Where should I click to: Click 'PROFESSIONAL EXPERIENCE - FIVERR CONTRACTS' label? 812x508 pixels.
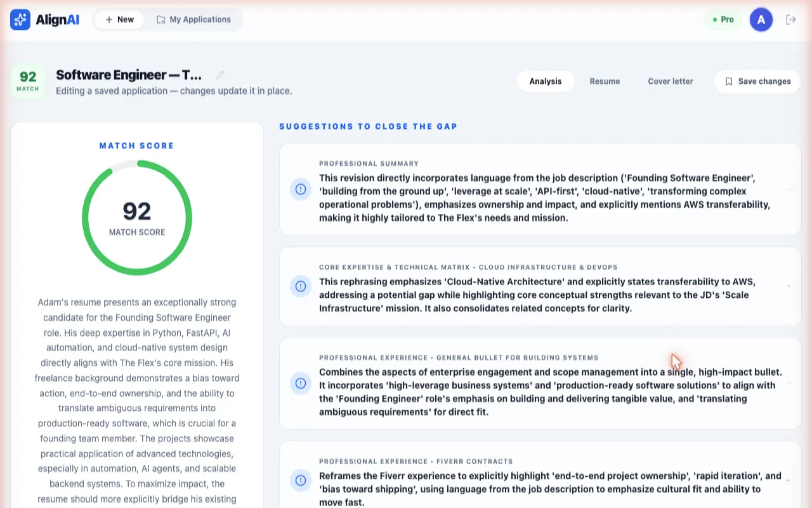[x=416, y=462]
